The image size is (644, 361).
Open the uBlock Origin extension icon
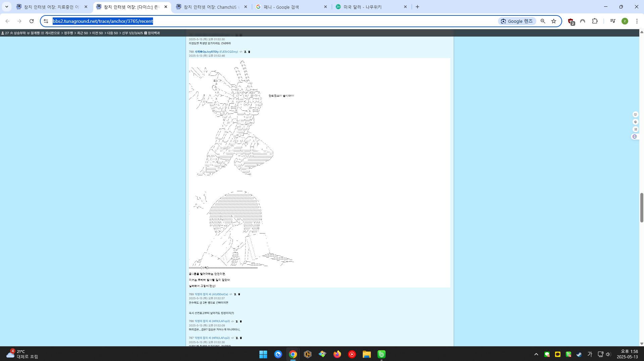[x=571, y=21]
